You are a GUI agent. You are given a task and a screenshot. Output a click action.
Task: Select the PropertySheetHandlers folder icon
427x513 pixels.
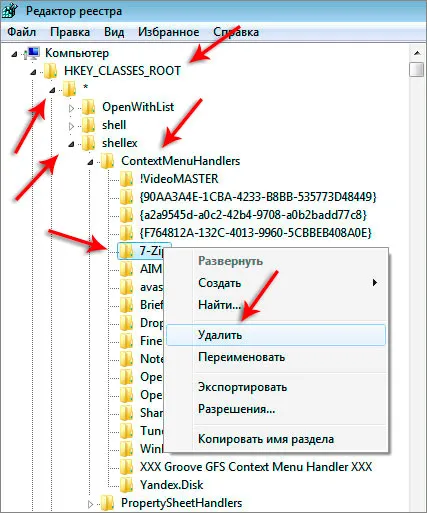coord(108,503)
